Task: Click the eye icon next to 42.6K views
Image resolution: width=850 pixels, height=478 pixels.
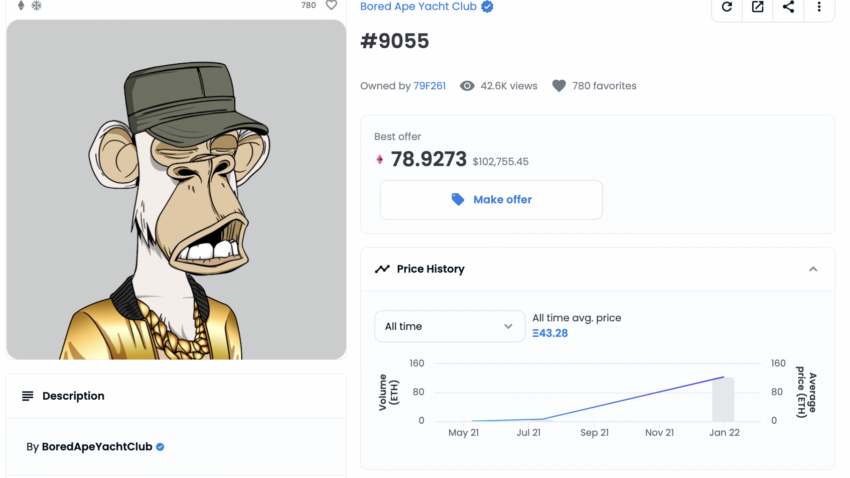Action: point(467,86)
